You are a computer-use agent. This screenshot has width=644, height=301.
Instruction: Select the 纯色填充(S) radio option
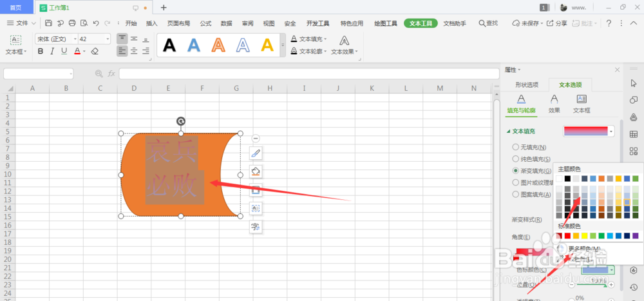pyautogui.click(x=515, y=159)
